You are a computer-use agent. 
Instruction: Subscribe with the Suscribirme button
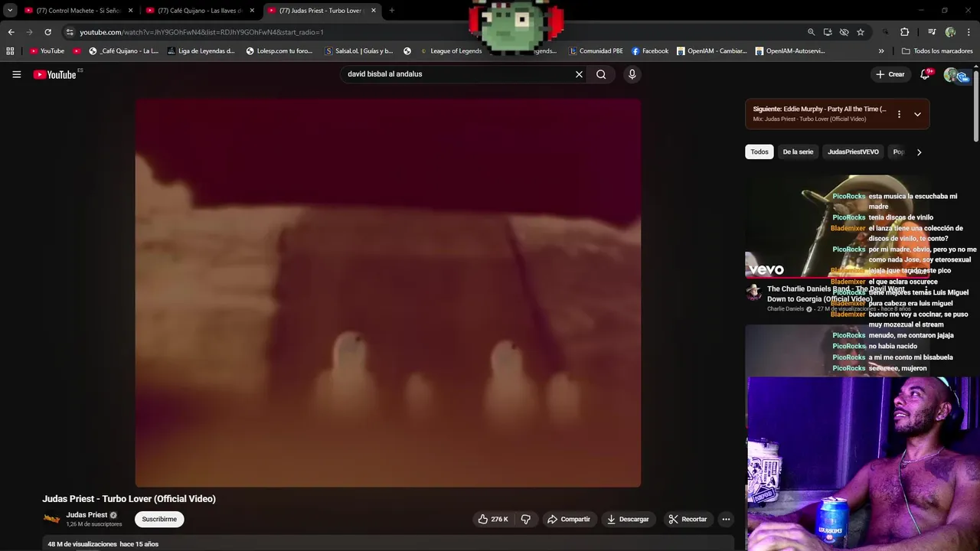click(x=159, y=519)
